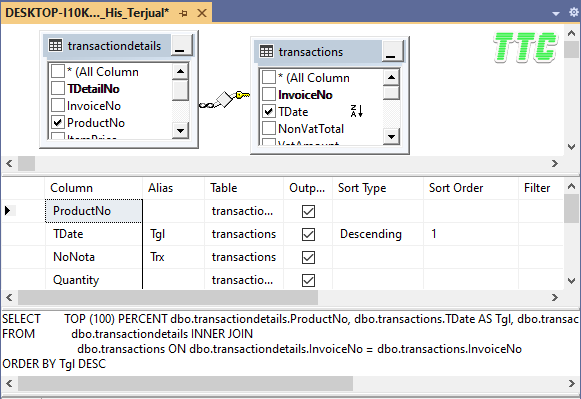Click the Filter grid header
581x399 pixels.
pos(541,188)
